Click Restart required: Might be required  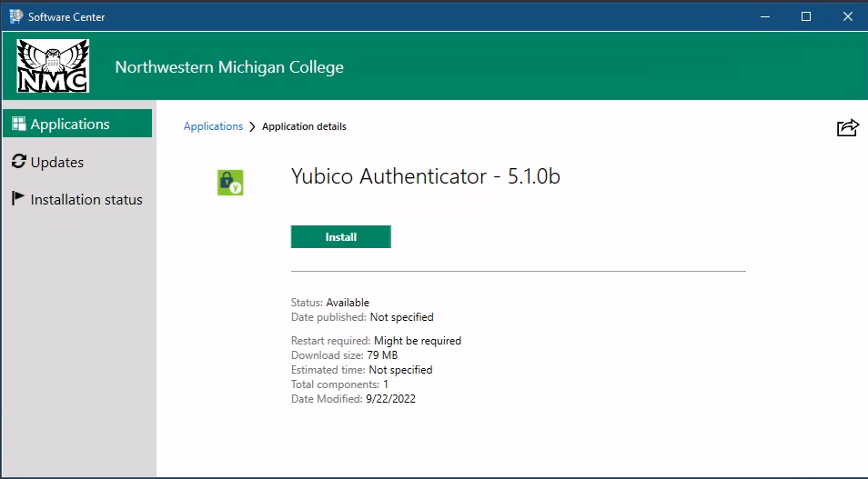pos(376,341)
